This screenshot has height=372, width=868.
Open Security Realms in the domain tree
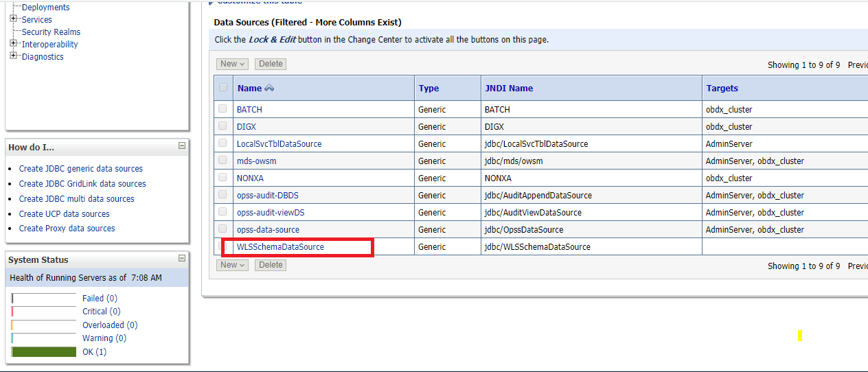[x=51, y=32]
